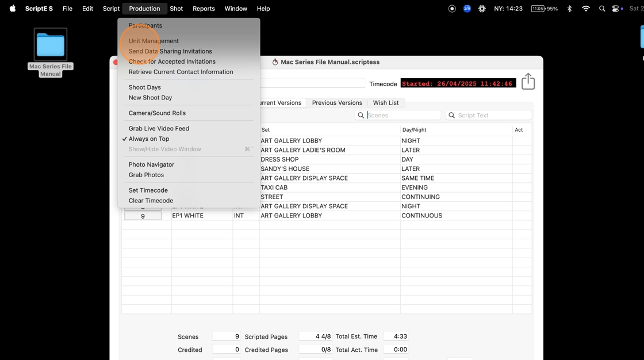Click scene number 9 cell
Image resolution: width=644 pixels, height=360 pixels.
(143, 216)
